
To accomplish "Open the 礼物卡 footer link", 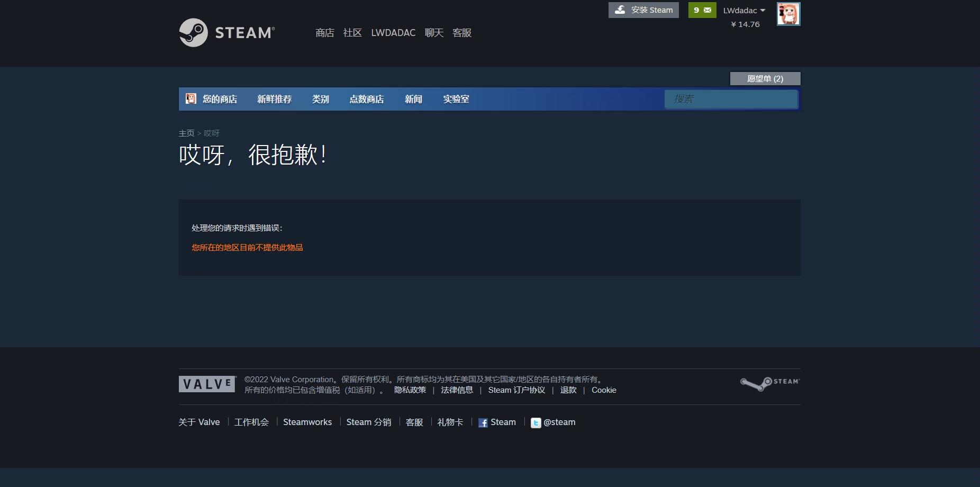I will [x=450, y=422].
